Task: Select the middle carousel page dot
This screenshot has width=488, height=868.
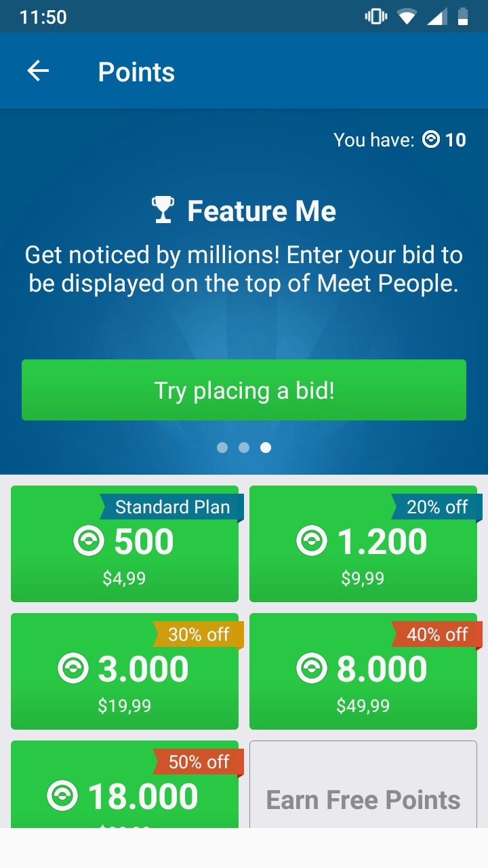Action: (243, 447)
